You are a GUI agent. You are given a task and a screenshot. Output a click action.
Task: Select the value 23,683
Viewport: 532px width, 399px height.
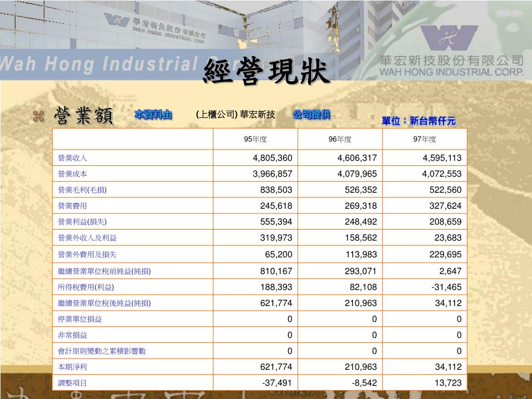point(448,237)
